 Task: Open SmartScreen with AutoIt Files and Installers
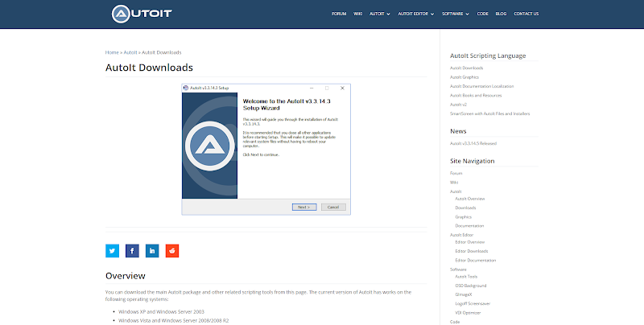(490, 113)
